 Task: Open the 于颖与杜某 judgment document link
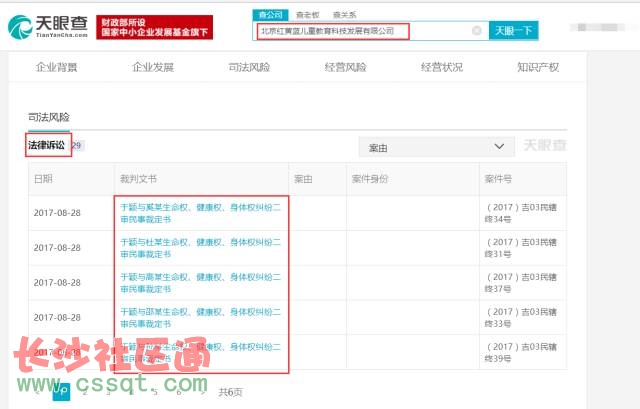click(x=200, y=248)
